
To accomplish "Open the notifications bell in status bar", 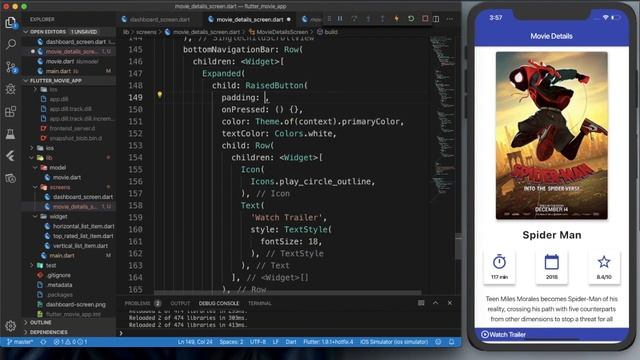I will click(x=451, y=342).
